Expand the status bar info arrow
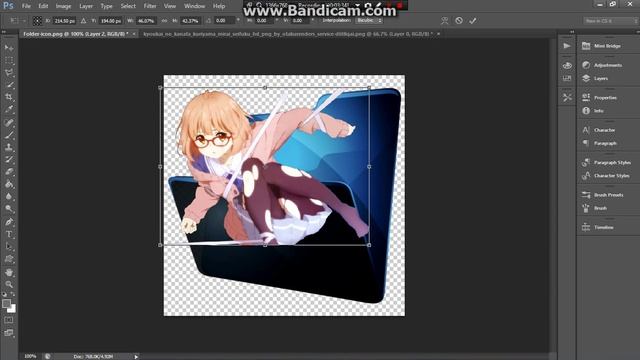640x360 pixels. 136,356
